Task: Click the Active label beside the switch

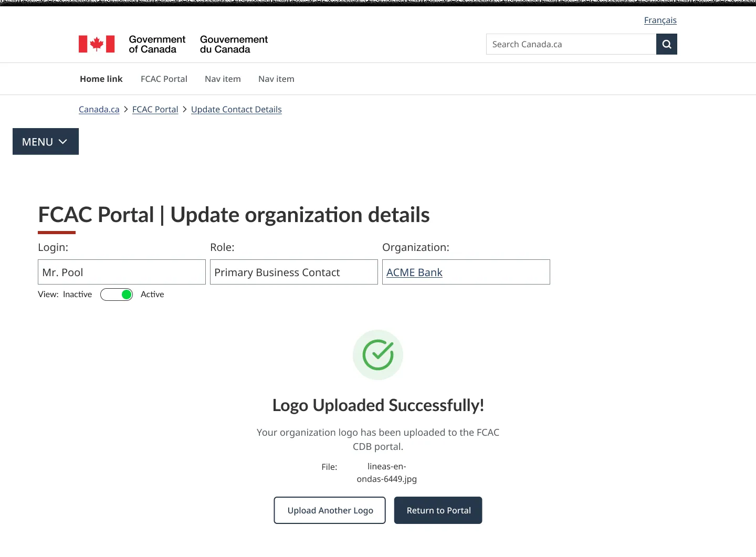Action: pos(152,295)
